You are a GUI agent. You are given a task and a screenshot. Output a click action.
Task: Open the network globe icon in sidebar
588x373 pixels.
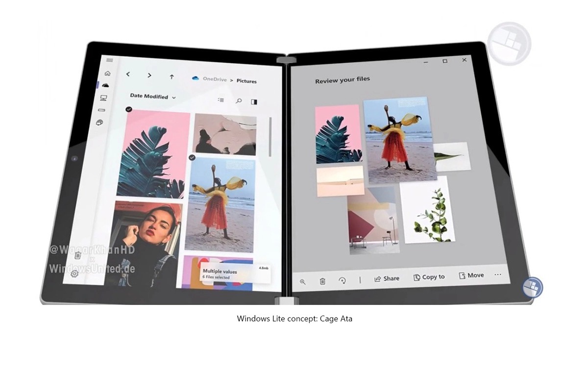pyautogui.click(x=99, y=123)
